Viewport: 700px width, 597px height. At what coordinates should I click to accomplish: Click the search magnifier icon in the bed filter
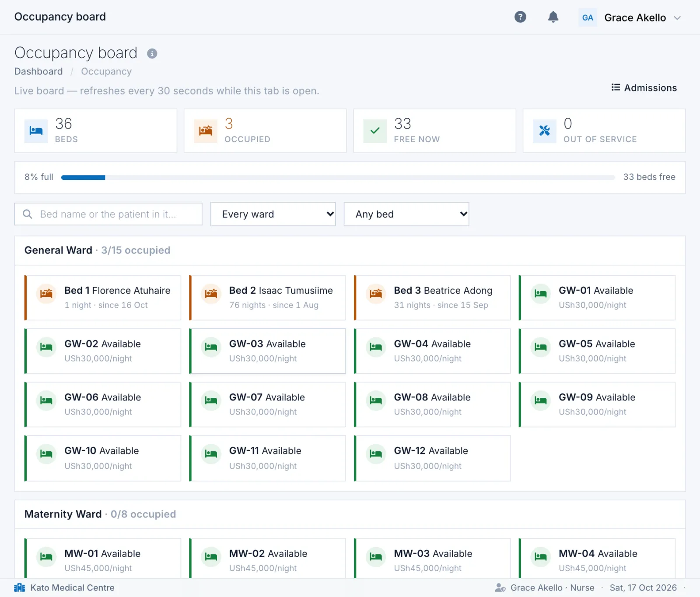pyautogui.click(x=28, y=214)
